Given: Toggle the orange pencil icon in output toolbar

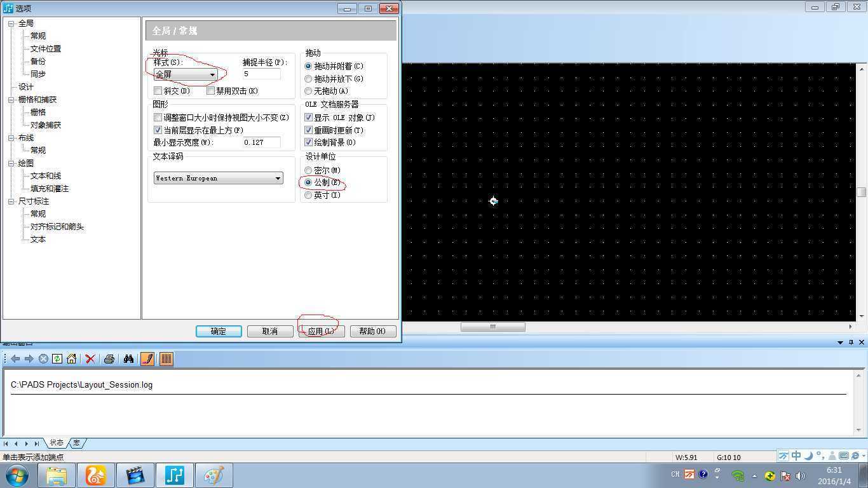Looking at the screenshot, I should 147,359.
